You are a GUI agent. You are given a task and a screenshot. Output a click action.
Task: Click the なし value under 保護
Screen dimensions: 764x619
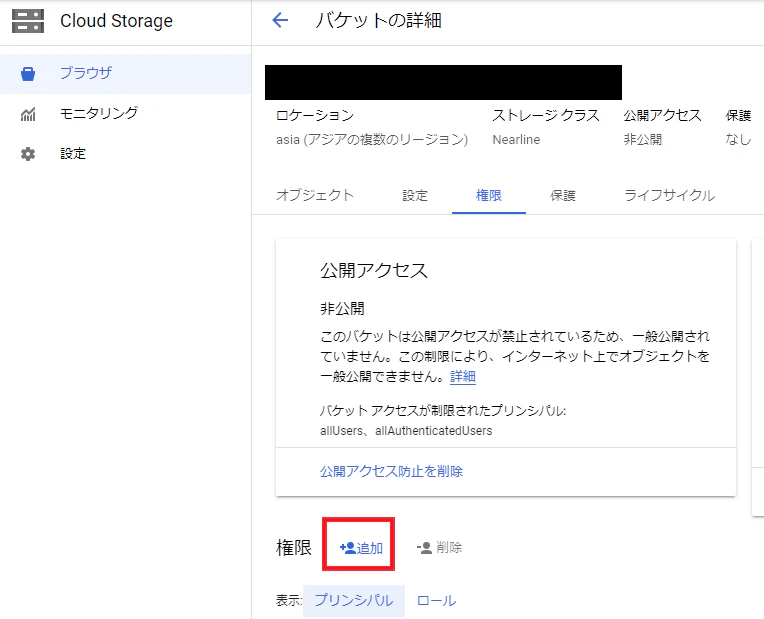[x=738, y=139]
